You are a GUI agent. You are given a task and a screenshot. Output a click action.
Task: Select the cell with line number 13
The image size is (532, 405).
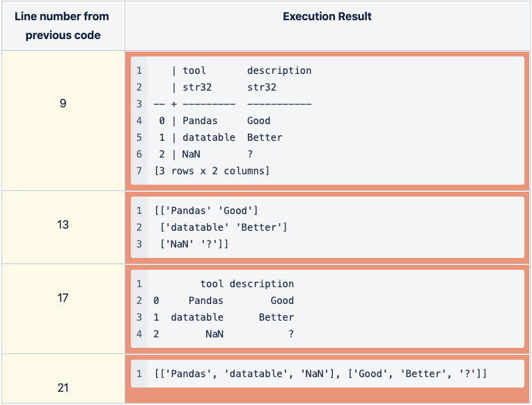pyautogui.click(x=63, y=224)
